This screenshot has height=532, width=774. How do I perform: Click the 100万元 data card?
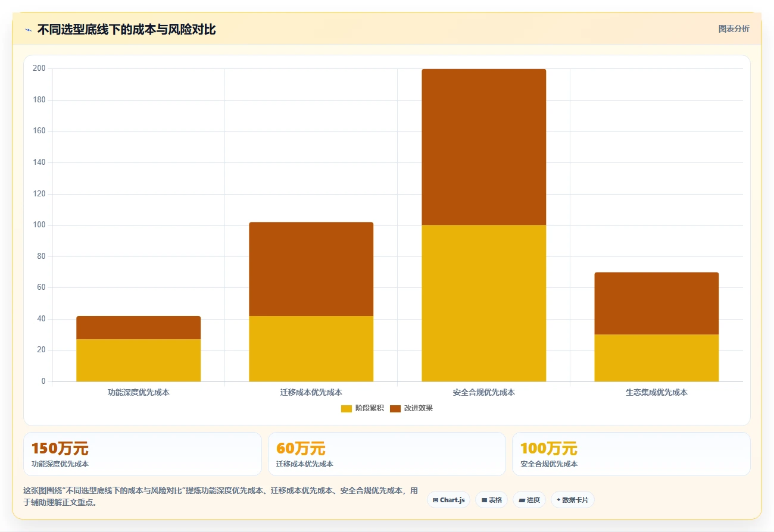(x=631, y=454)
